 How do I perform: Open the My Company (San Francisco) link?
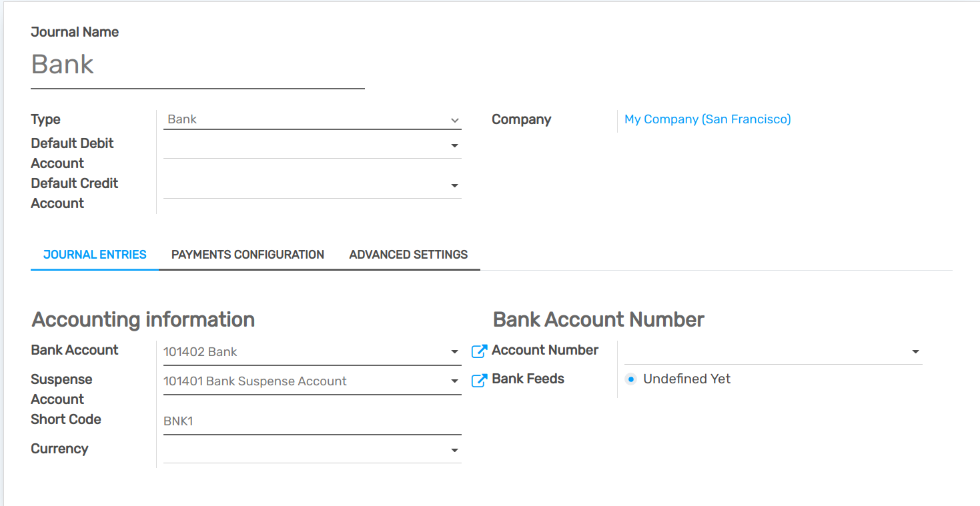pos(706,119)
